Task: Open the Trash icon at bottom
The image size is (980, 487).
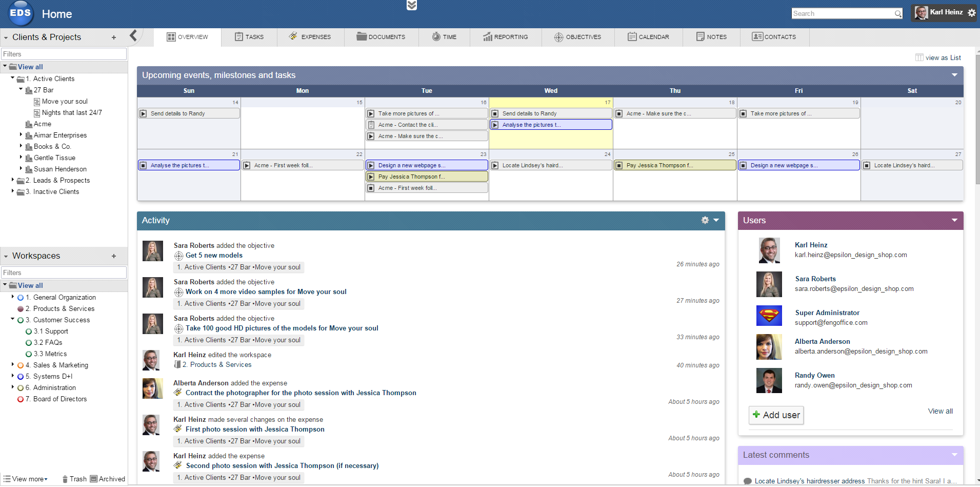Action: tap(65, 479)
